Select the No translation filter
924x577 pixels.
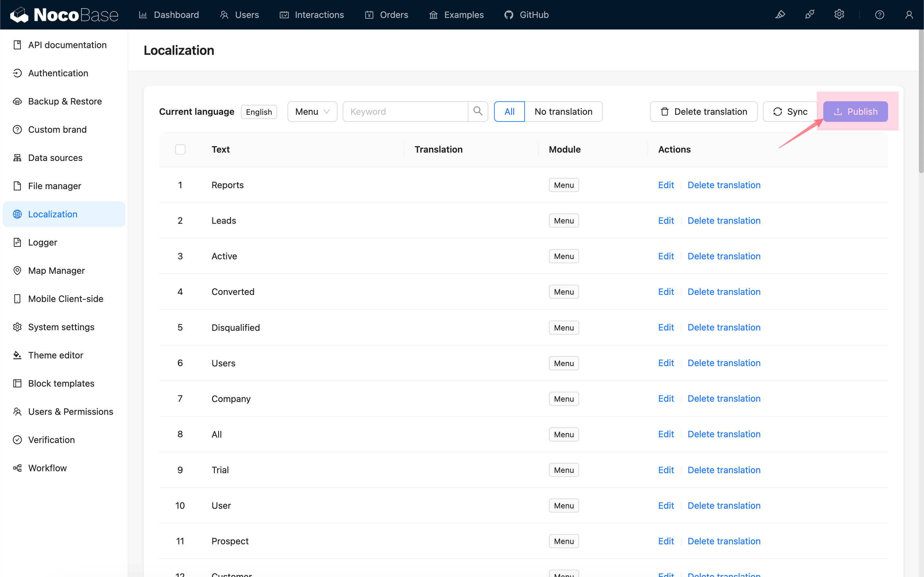[563, 112]
